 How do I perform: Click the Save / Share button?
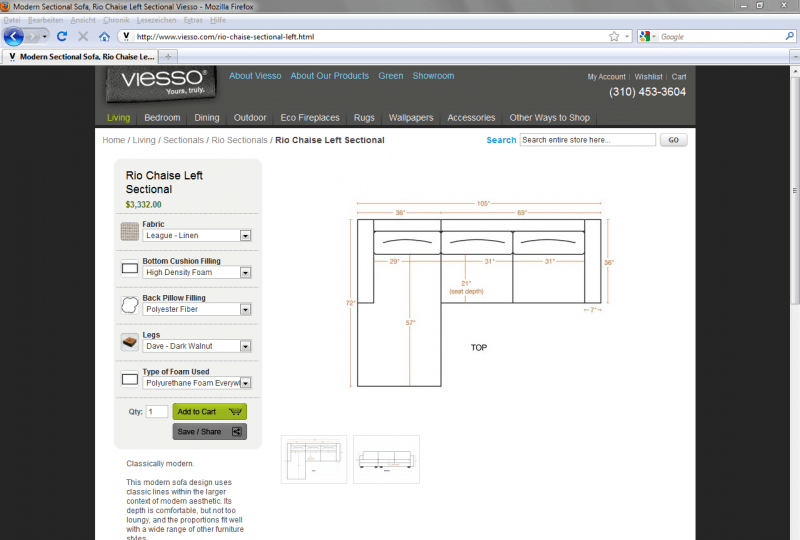pyautogui.click(x=210, y=432)
